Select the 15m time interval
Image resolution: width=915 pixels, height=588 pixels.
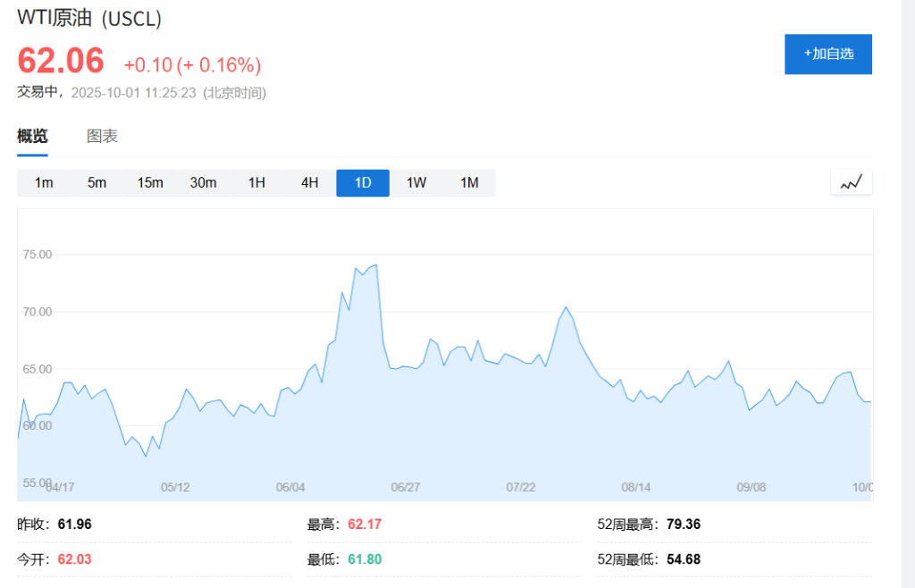point(150,183)
